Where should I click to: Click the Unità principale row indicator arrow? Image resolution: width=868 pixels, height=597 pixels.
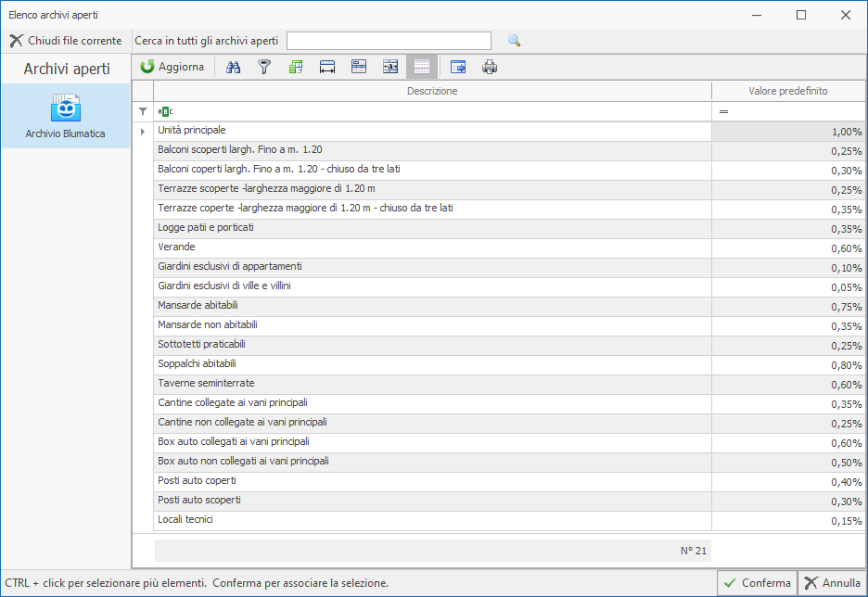point(143,132)
